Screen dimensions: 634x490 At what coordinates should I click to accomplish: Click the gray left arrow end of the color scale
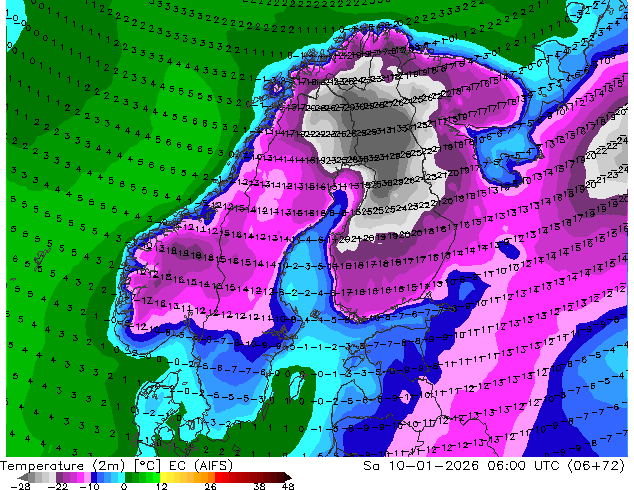point(23,477)
